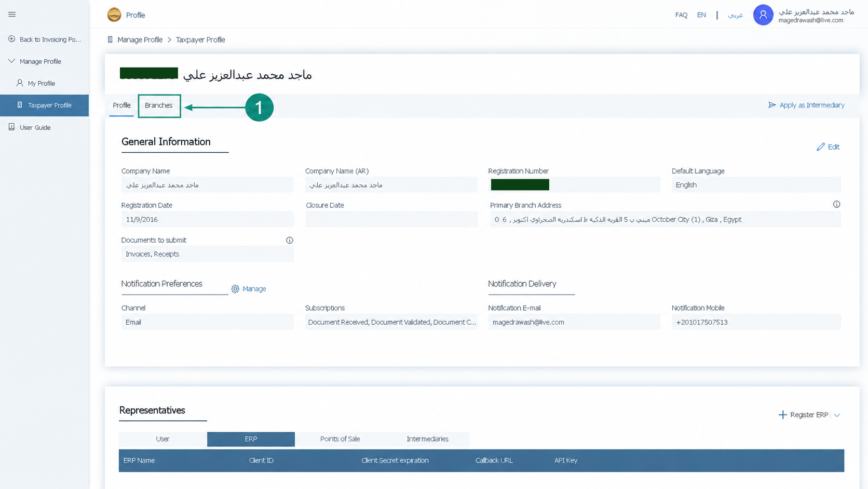
Task: Click the Notification E-mail field
Action: coord(574,322)
